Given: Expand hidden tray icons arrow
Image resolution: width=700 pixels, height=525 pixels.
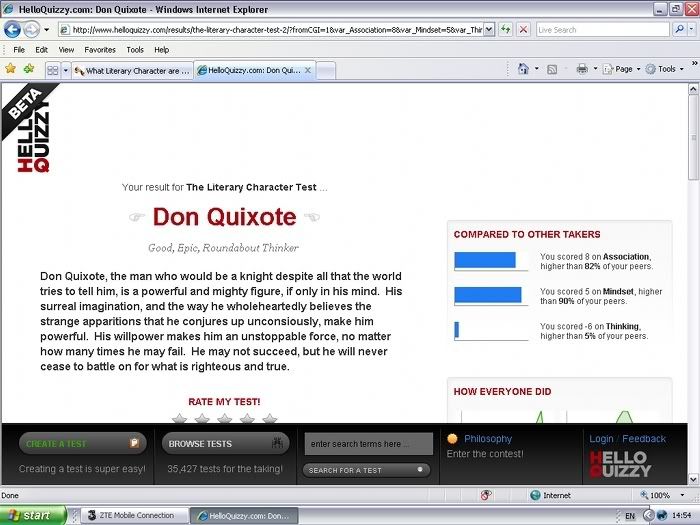Looking at the screenshot, I should pos(649,516).
